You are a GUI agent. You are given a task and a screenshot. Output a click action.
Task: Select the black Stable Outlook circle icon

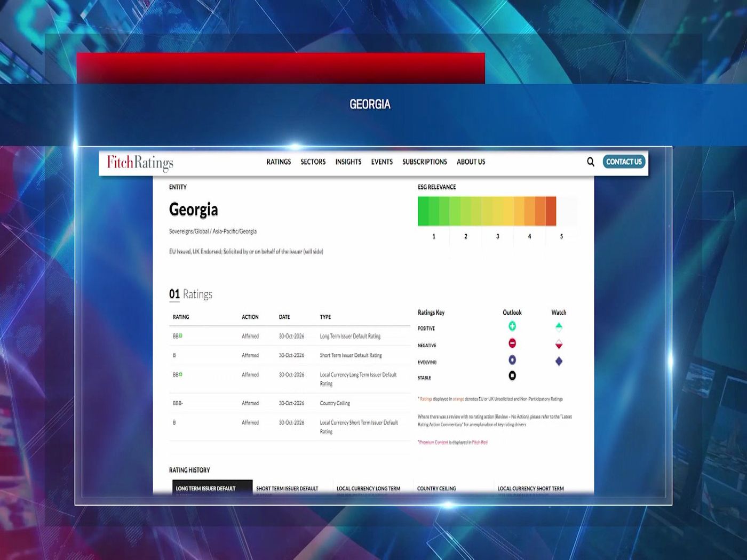[x=512, y=376]
